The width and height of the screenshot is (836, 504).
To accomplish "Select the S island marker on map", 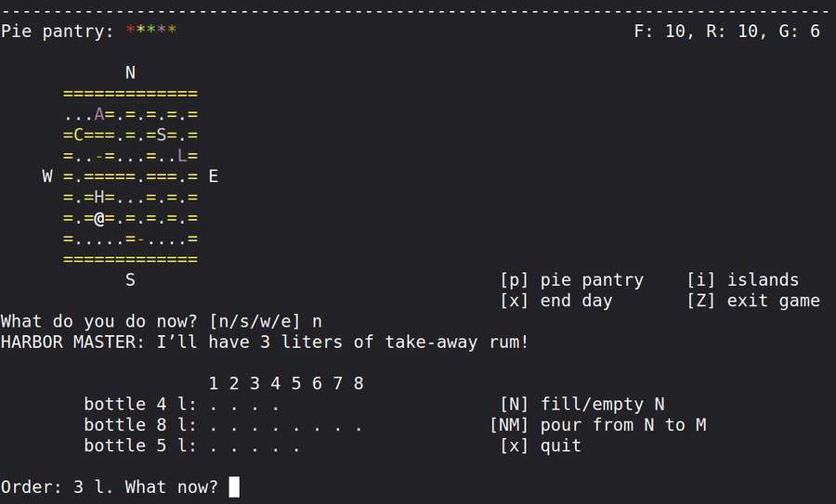I will coord(162,136).
